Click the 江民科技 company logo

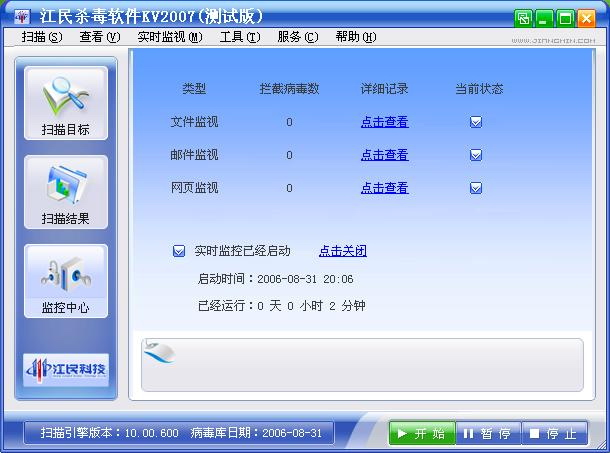[66, 370]
